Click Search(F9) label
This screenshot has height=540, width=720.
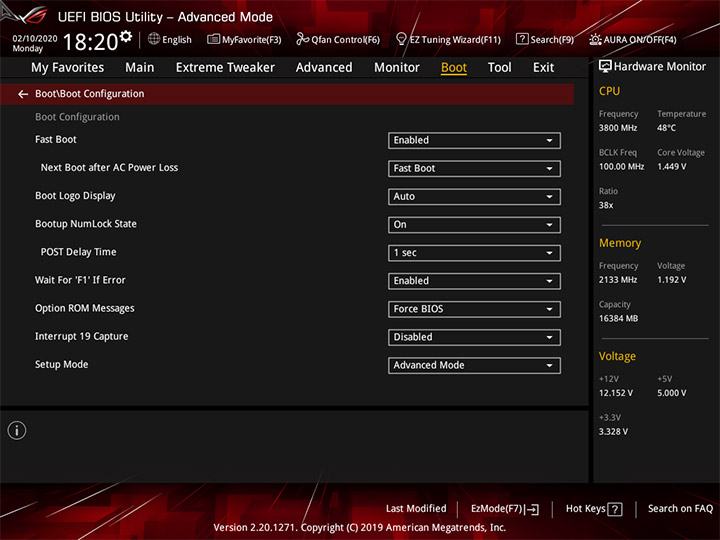click(552, 40)
